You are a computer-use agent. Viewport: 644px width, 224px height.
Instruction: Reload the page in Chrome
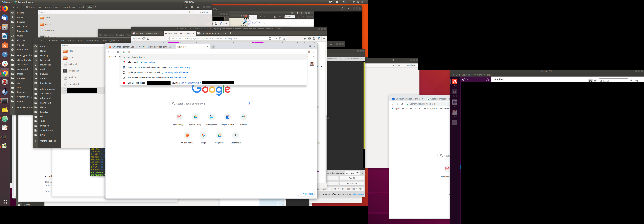click(x=118, y=52)
